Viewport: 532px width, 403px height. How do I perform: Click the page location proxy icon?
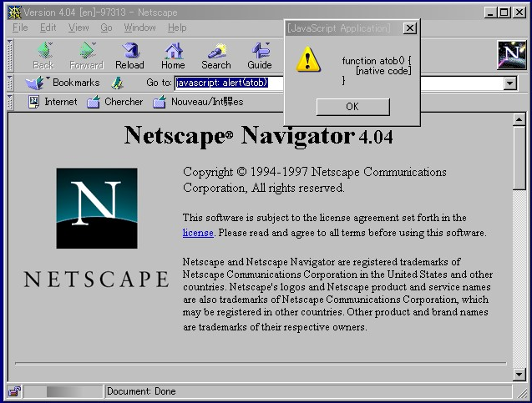[x=118, y=83]
